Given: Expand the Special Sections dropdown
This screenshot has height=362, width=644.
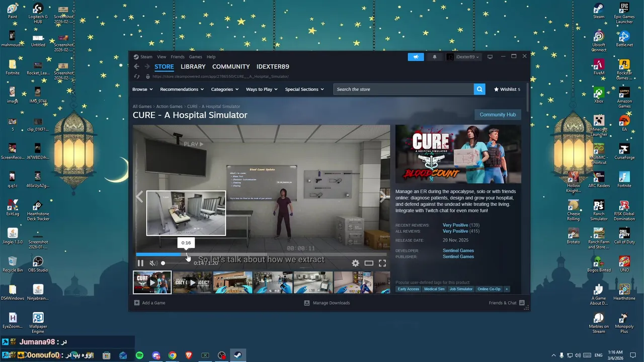Looking at the screenshot, I should 304,89.
